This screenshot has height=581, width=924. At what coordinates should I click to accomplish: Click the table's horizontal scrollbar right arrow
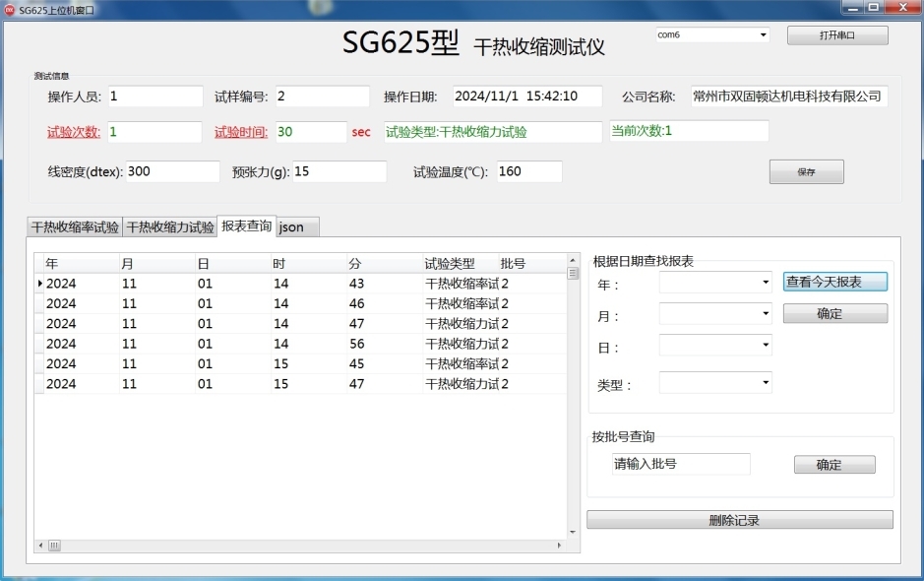click(560, 545)
